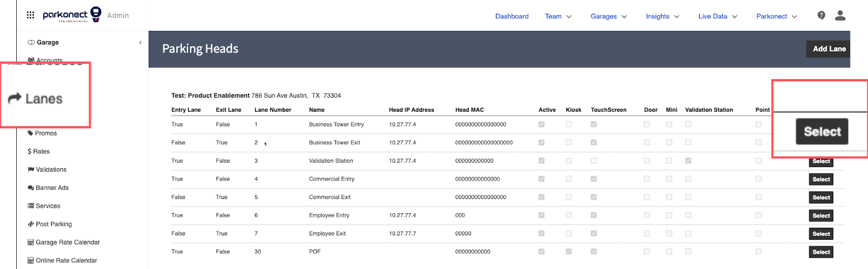868x269 pixels.
Task: Expand the Garages dropdown menu
Action: (x=609, y=16)
